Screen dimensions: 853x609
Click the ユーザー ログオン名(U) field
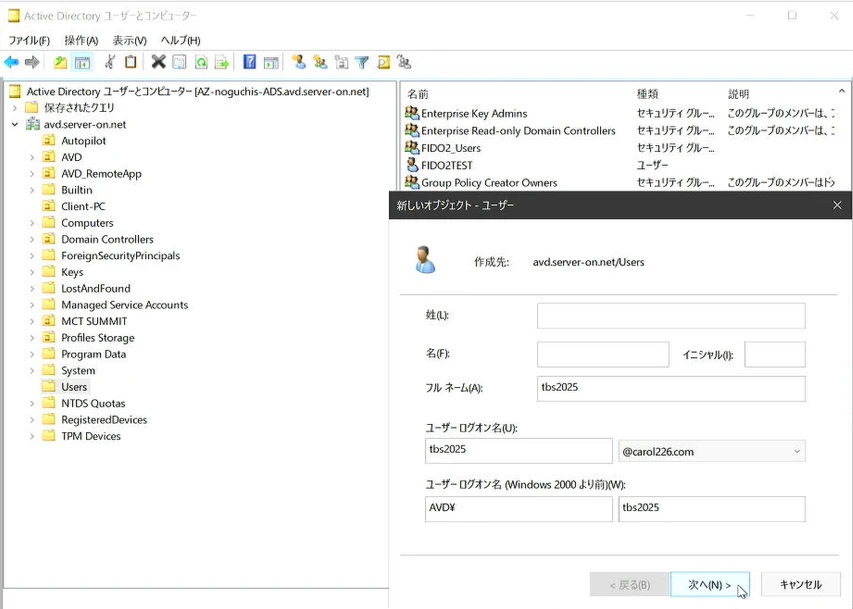pyautogui.click(x=518, y=451)
